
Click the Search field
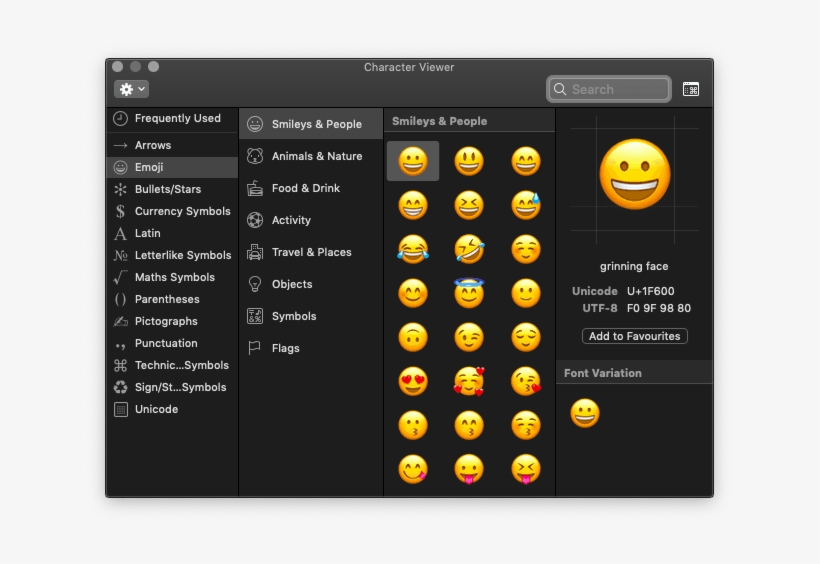[609, 89]
